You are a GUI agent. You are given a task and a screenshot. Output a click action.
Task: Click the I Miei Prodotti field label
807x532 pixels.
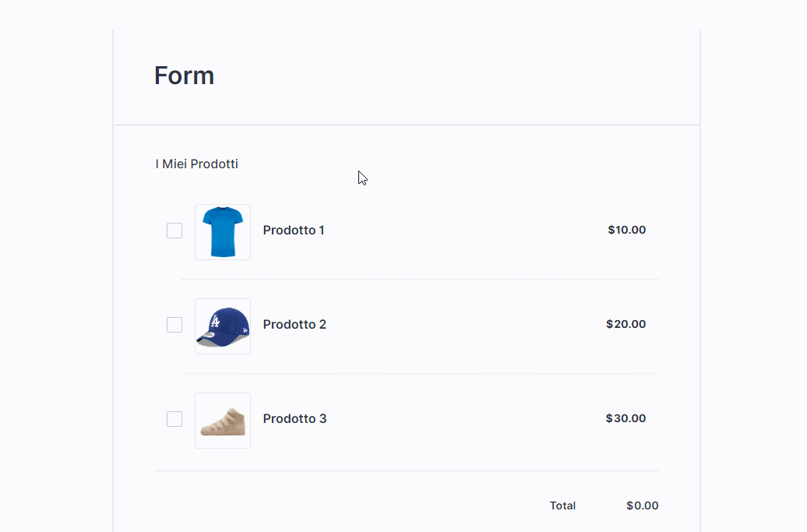point(196,164)
